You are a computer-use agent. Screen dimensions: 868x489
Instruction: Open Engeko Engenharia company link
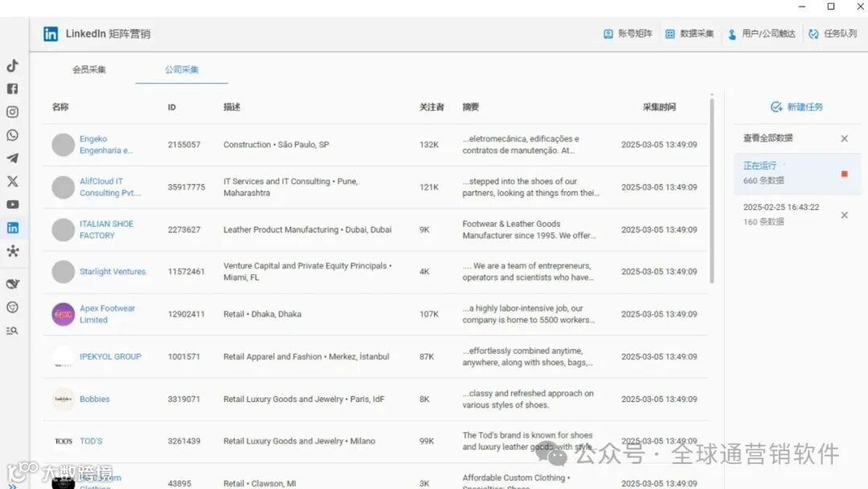106,145
